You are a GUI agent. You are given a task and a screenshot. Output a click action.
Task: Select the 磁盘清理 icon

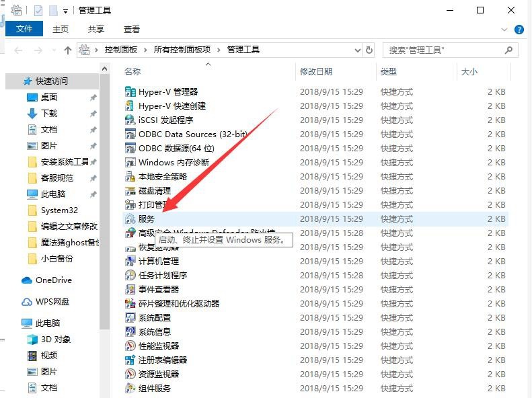(x=130, y=191)
